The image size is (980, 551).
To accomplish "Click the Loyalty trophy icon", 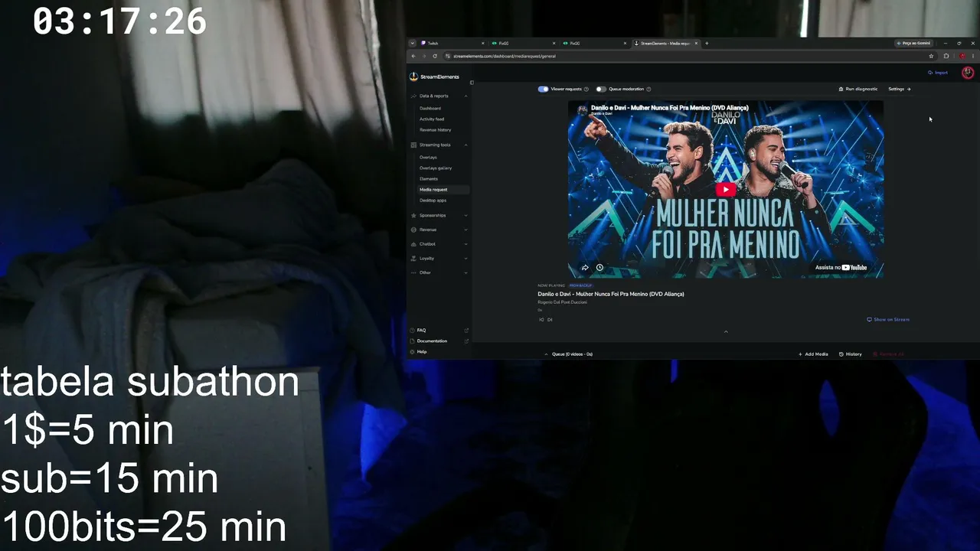I will pyautogui.click(x=413, y=259).
